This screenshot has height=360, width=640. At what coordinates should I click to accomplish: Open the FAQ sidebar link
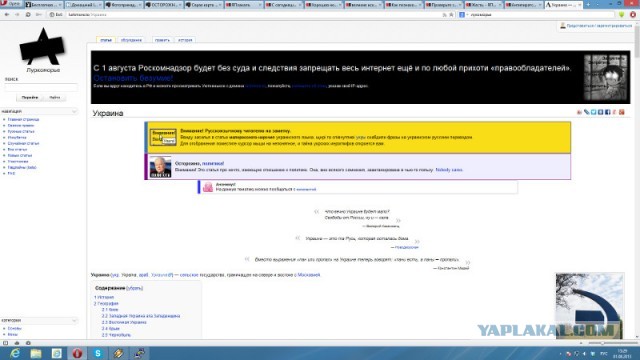point(11,173)
